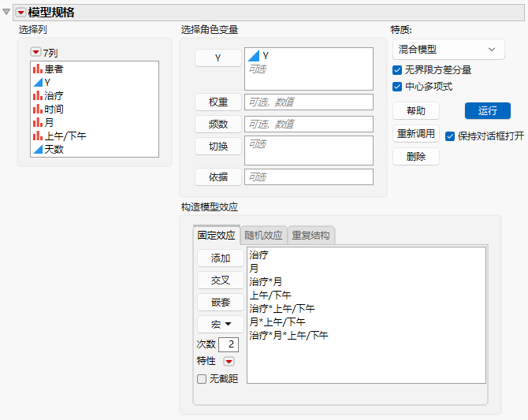This screenshot has width=528, height=420.
Task: Click the 次数 degree field showing 2
Action: point(229,344)
